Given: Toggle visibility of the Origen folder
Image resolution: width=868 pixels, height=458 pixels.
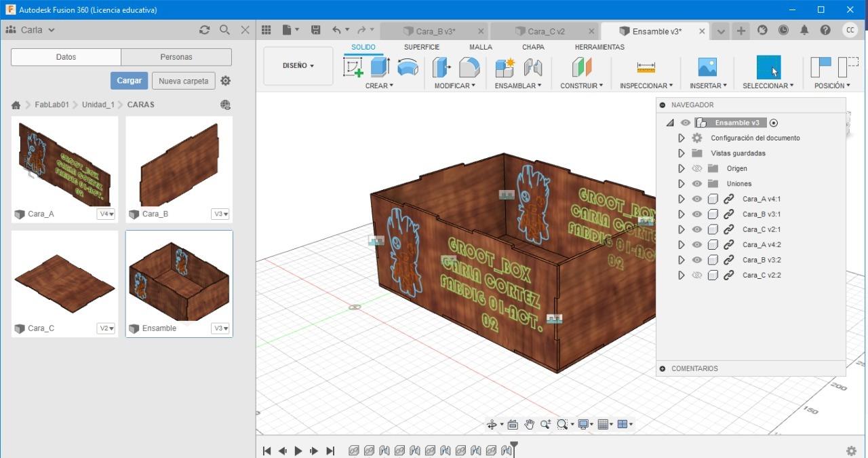Looking at the screenshot, I should pos(696,168).
